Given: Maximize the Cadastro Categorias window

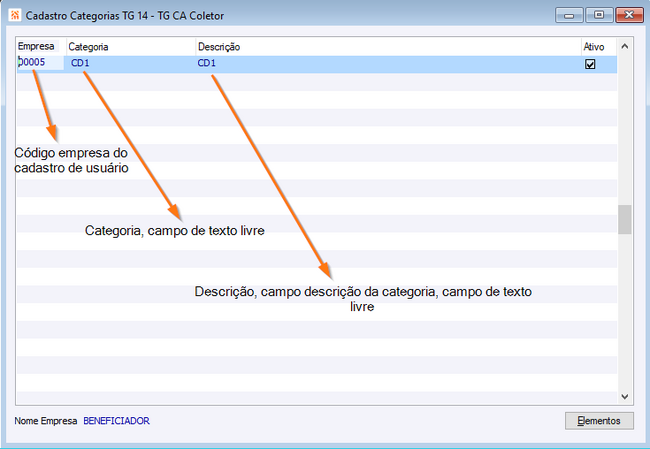Looking at the screenshot, I should coord(599,15).
